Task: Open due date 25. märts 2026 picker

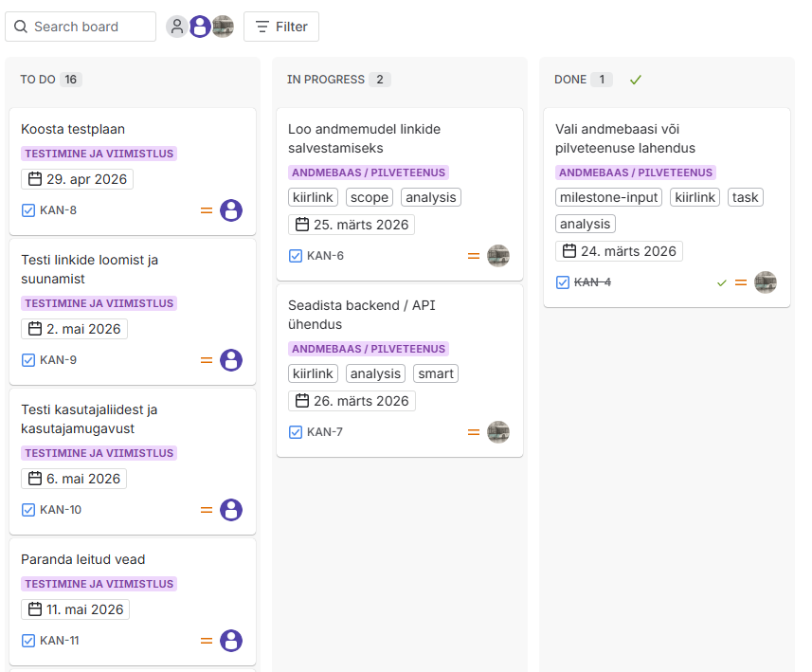Action: point(352,225)
